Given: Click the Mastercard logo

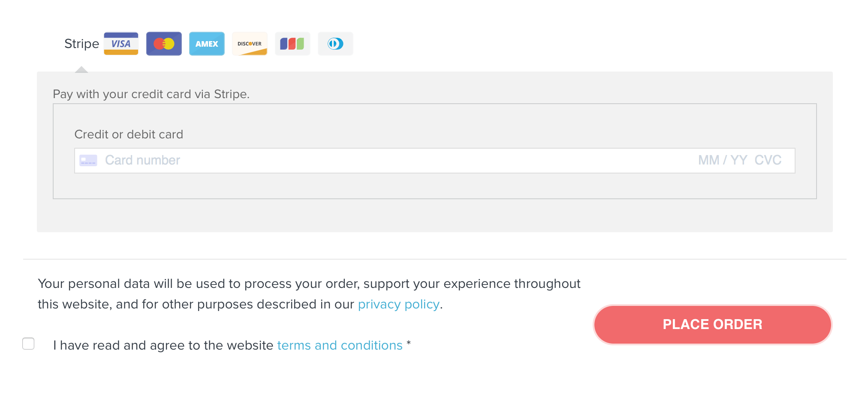Looking at the screenshot, I should [164, 44].
